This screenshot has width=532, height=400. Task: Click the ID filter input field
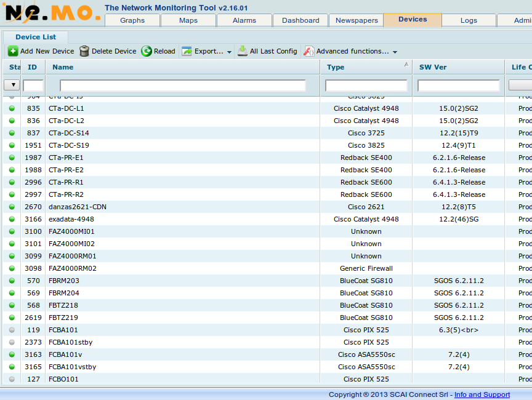tap(33, 86)
